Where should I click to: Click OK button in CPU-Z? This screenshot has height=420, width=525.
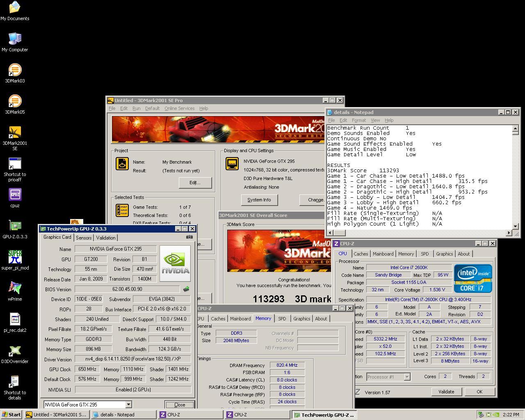[479, 392]
